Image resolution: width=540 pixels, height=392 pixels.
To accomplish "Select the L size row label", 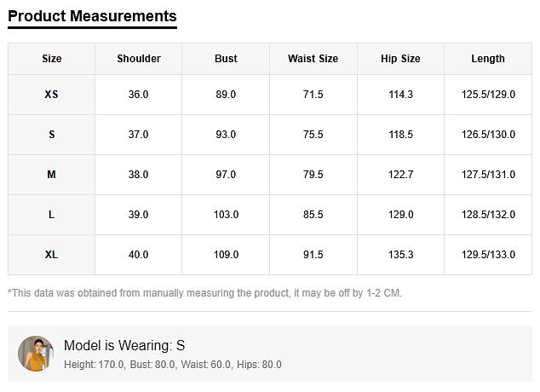I will (52, 215).
